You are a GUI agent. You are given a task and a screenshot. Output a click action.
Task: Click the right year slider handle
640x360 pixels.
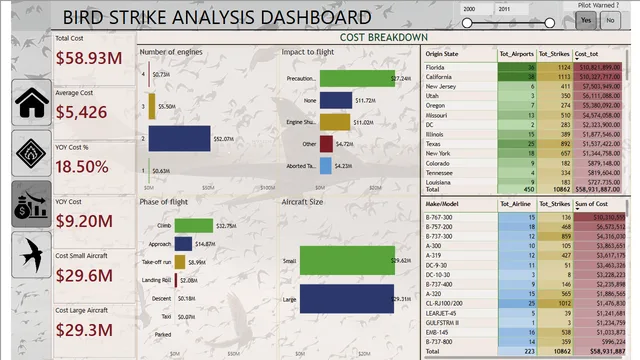(x=550, y=23)
